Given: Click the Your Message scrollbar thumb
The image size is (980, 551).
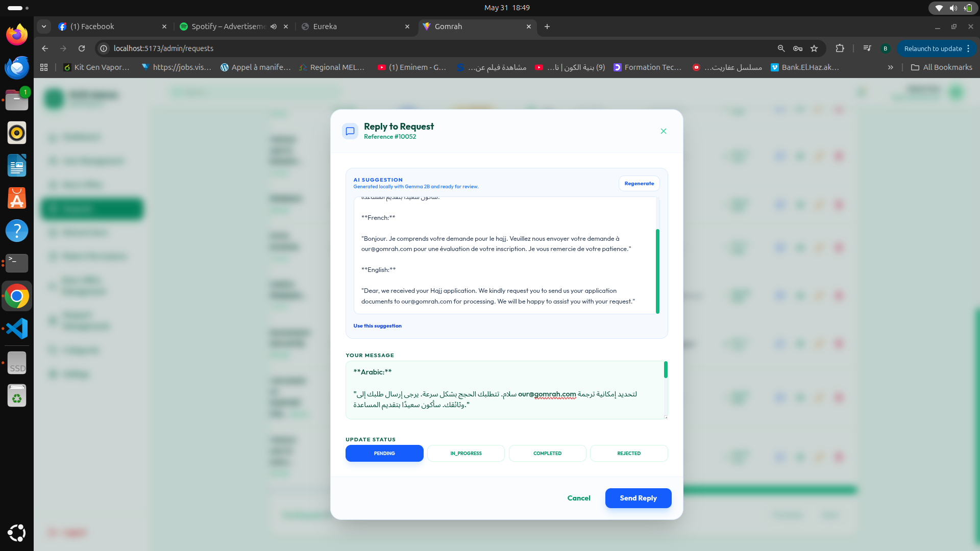Looking at the screenshot, I should pyautogui.click(x=666, y=370).
